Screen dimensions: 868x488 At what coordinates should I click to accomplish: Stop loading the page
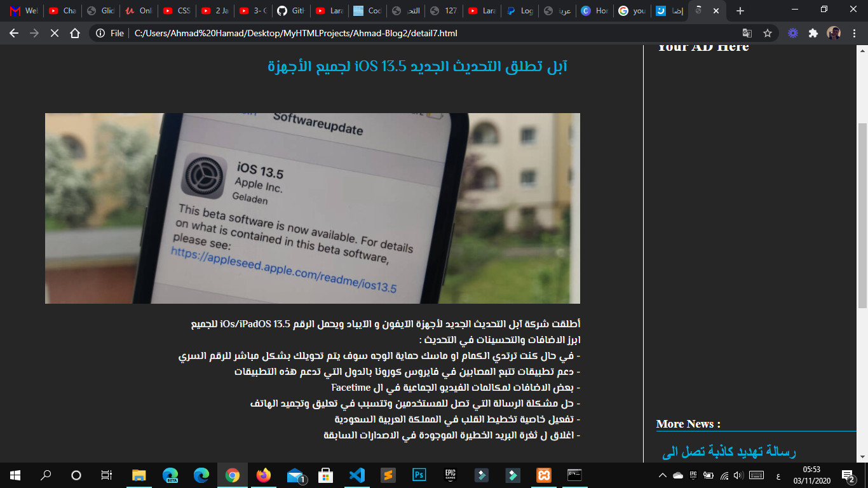pos(55,33)
